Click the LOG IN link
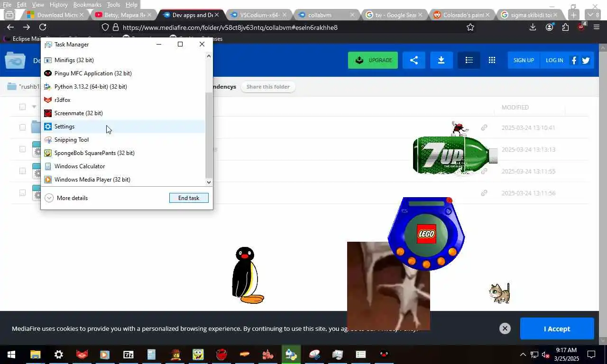607x364 pixels. 554,60
